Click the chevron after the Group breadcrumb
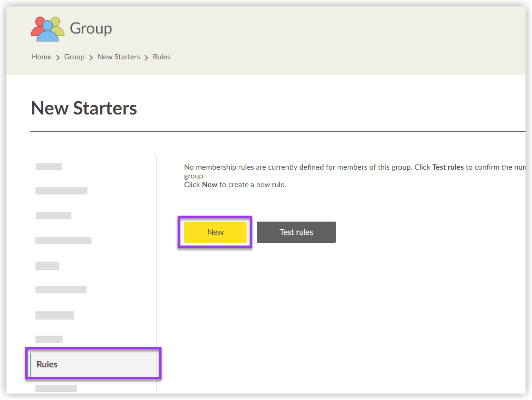532x400 pixels. pos(91,57)
